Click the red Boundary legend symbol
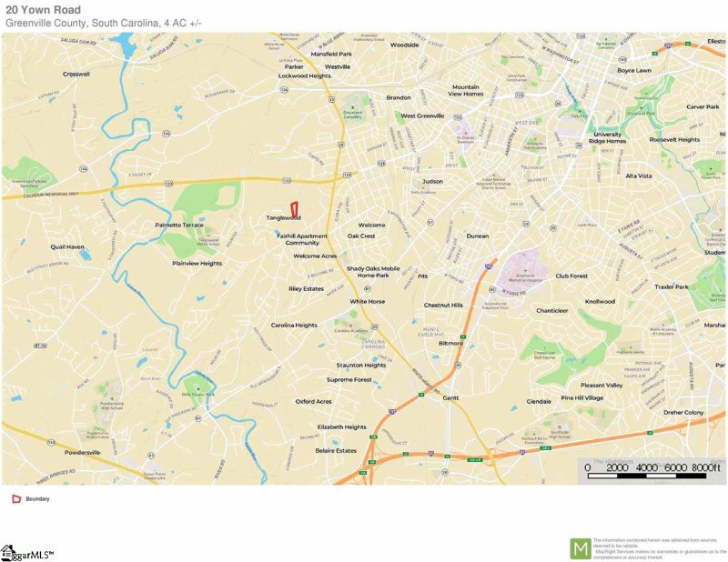Screen dimensions: 728x562 coord(15,499)
